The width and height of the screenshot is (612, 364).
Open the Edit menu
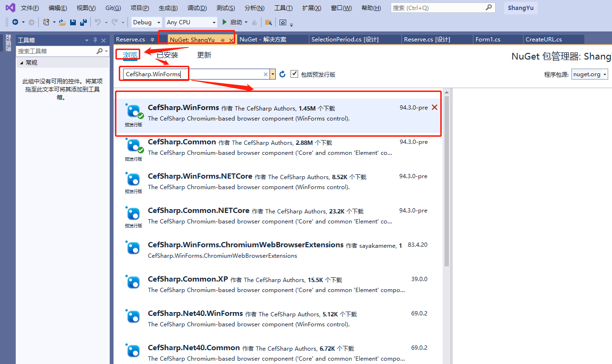(58, 8)
